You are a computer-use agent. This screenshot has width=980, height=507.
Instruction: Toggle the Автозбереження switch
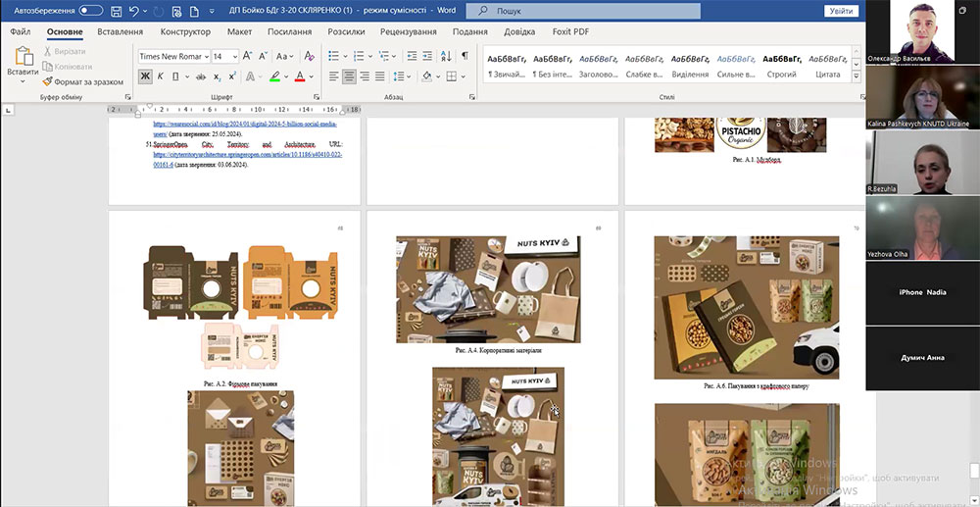(91, 11)
